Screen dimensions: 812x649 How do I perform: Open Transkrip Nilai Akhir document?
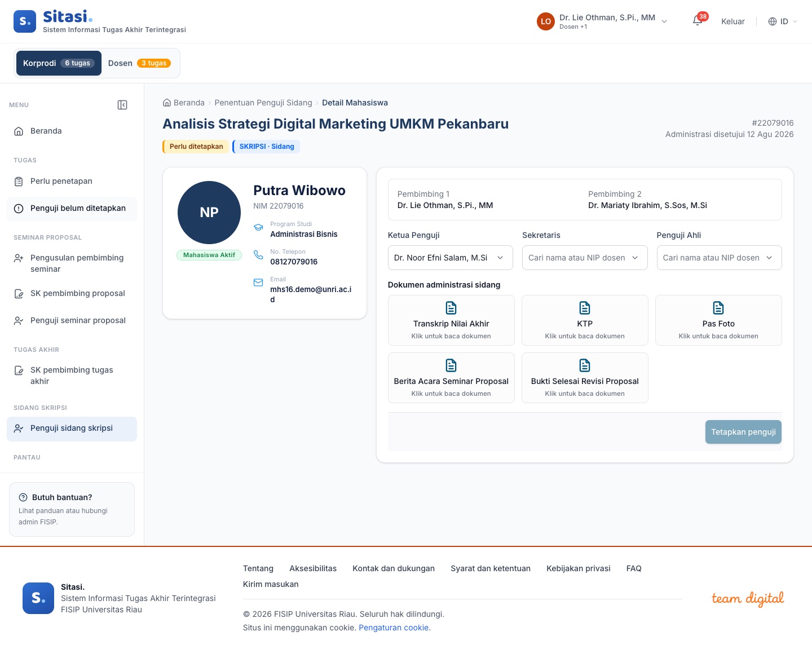click(451, 320)
